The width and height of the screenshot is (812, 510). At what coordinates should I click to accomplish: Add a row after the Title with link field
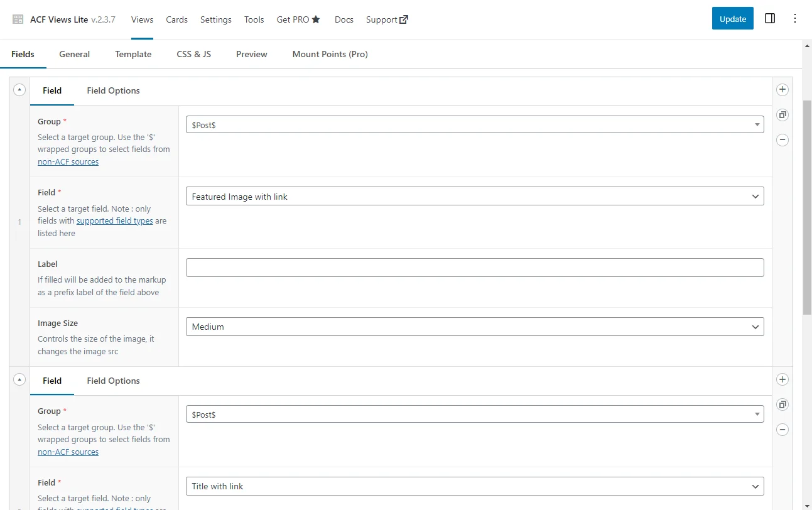point(782,379)
